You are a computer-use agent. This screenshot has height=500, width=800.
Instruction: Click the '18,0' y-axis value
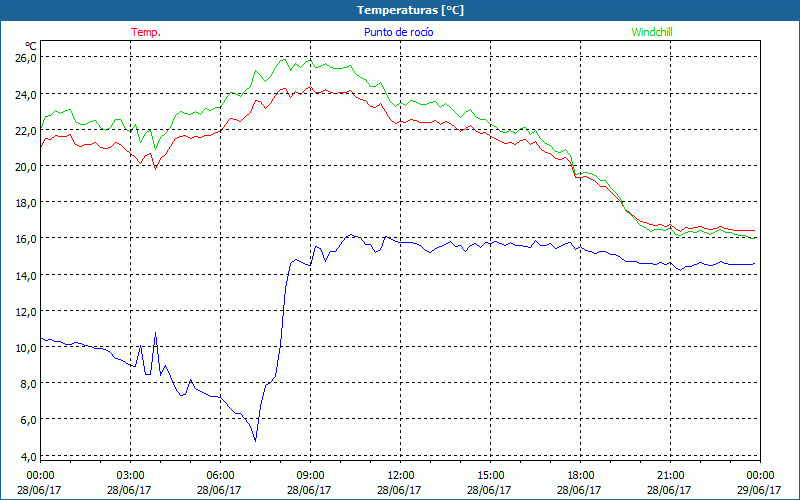26,203
